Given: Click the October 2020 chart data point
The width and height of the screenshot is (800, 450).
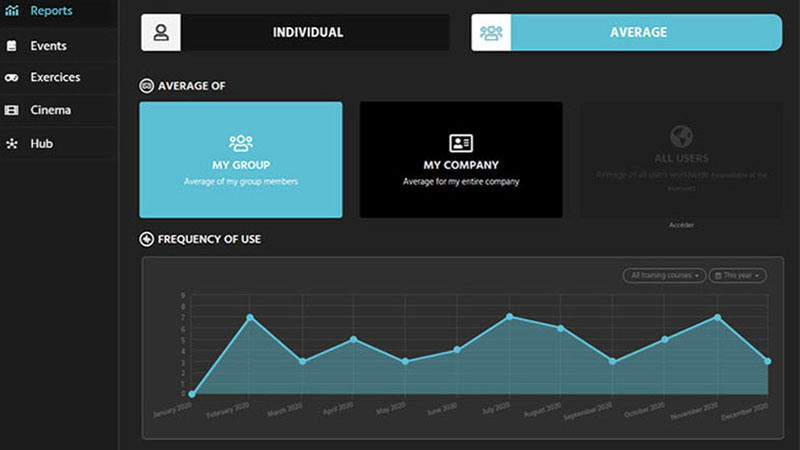Looking at the screenshot, I should click(665, 339).
